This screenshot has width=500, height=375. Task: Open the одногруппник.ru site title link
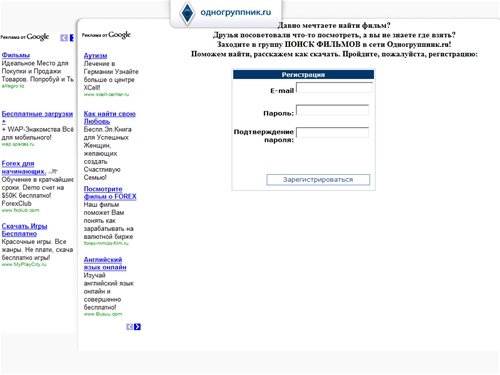[x=236, y=12]
